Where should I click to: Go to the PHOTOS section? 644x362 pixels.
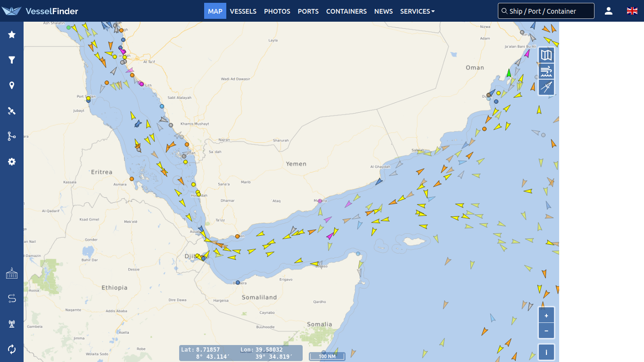[277, 11]
